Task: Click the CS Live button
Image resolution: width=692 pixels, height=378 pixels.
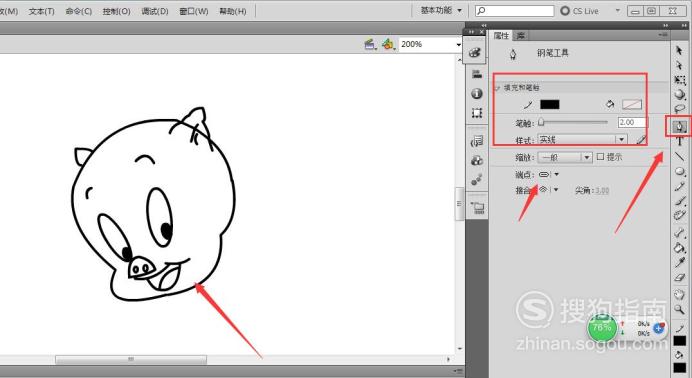Action: [x=579, y=11]
